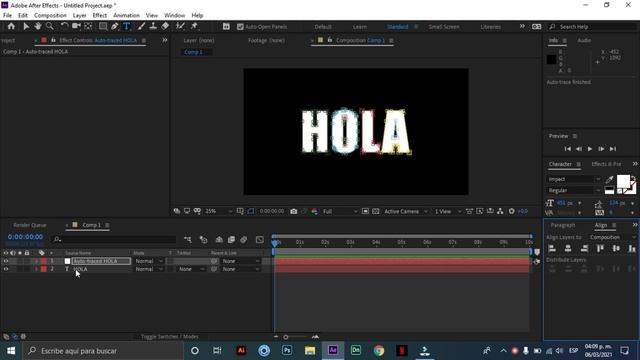Select the Clone Stamp tool
The width and height of the screenshot is (640, 360).
(153, 27)
